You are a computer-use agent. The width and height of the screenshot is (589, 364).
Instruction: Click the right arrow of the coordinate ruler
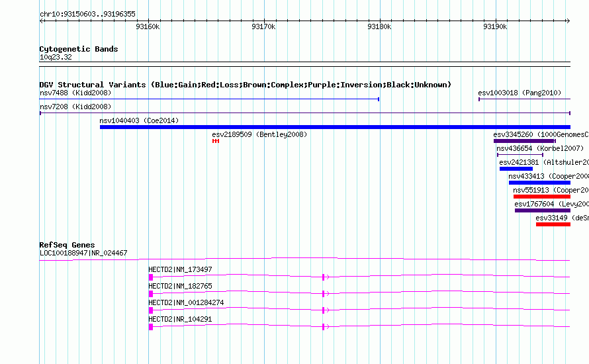tap(568, 21)
